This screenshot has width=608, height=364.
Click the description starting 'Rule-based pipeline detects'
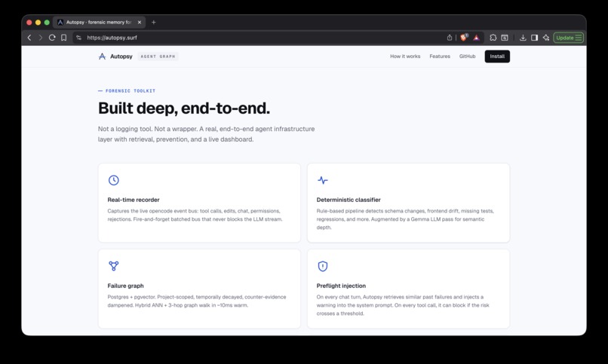coord(405,219)
